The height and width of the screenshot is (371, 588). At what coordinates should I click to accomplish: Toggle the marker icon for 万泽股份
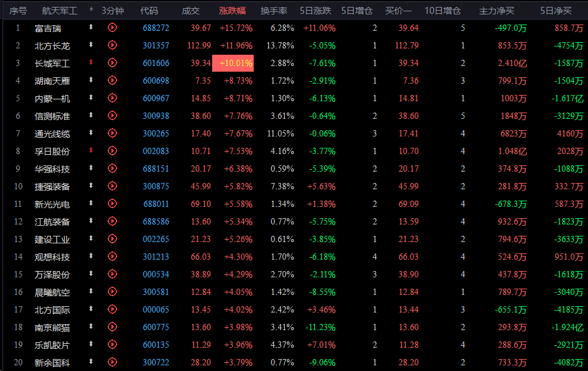[x=91, y=274]
